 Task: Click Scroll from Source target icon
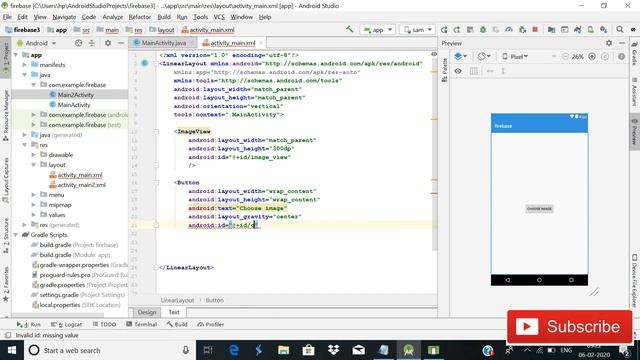click(78, 43)
